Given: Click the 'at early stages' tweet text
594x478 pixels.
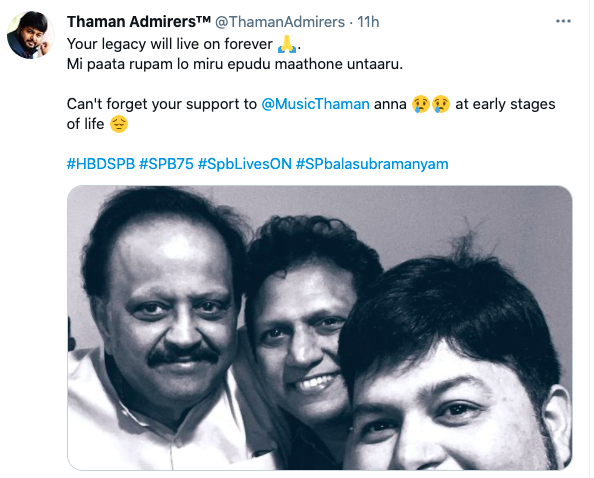Looking at the screenshot, I should [505, 104].
